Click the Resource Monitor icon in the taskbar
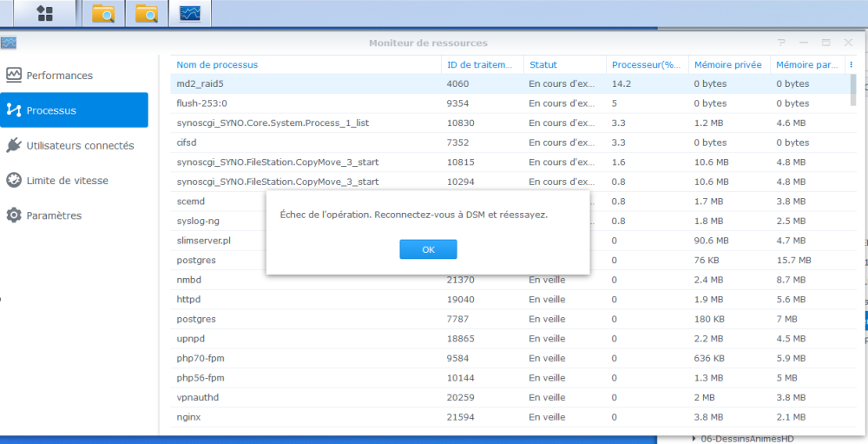Viewport: 868px width, 444px height. [190, 13]
